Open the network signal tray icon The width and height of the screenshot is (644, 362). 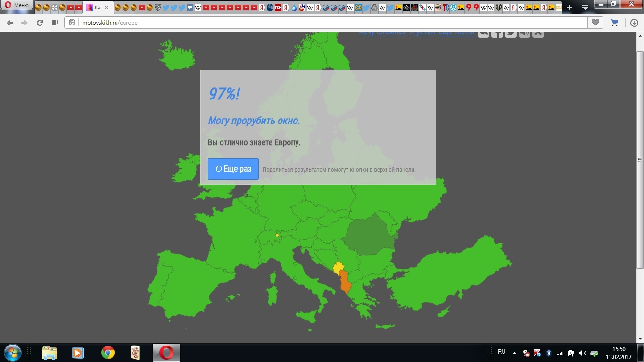tap(560, 353)
